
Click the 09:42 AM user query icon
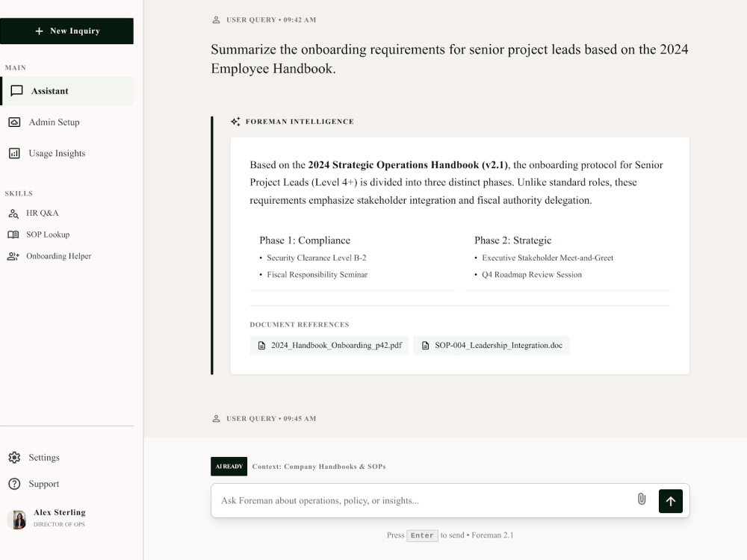[x=217, y=20]
